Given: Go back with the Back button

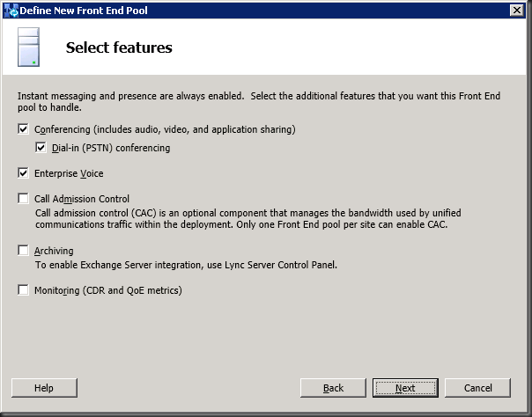Looking at the screenshot, I should (333, 388).
